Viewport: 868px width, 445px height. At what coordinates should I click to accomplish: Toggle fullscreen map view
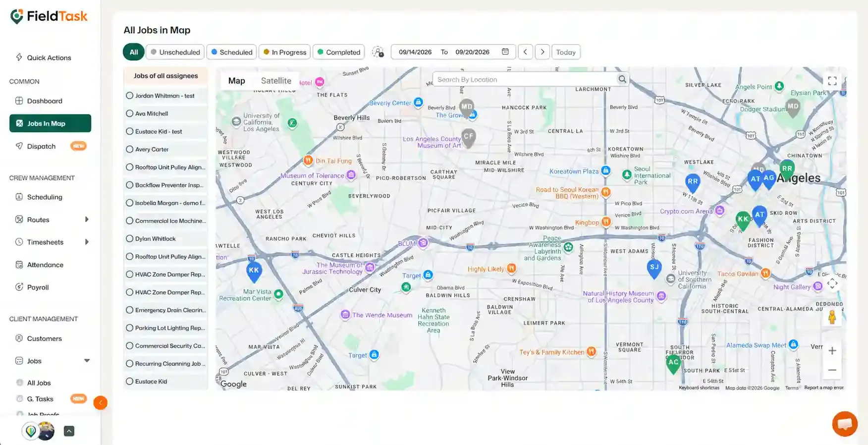pos(832,81)
